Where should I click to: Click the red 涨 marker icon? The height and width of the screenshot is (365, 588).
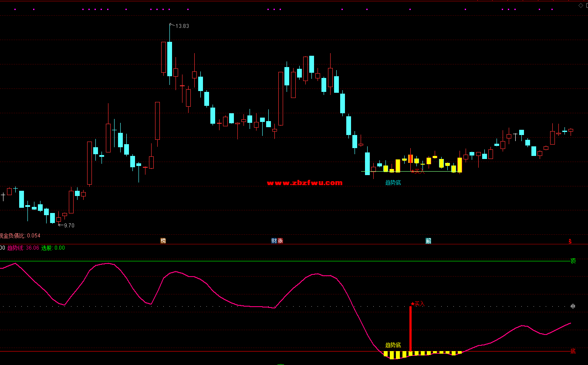280,241
